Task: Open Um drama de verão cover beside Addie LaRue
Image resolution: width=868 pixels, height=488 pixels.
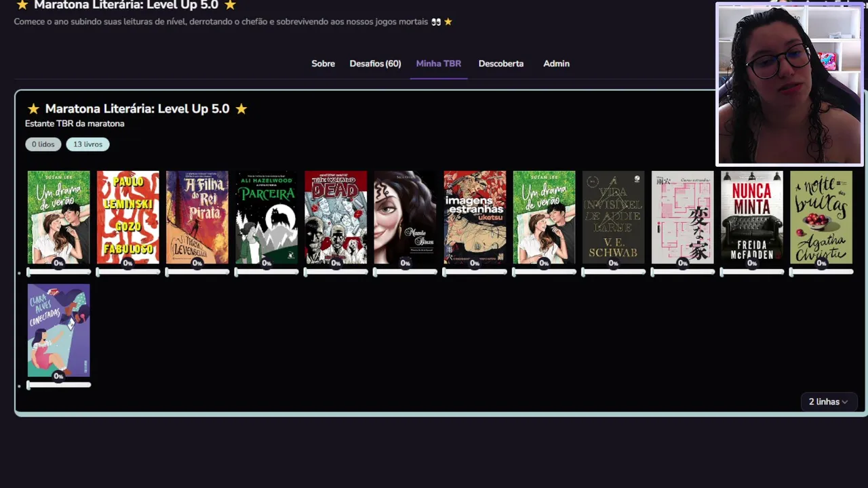Action: [x=544, y=217]
